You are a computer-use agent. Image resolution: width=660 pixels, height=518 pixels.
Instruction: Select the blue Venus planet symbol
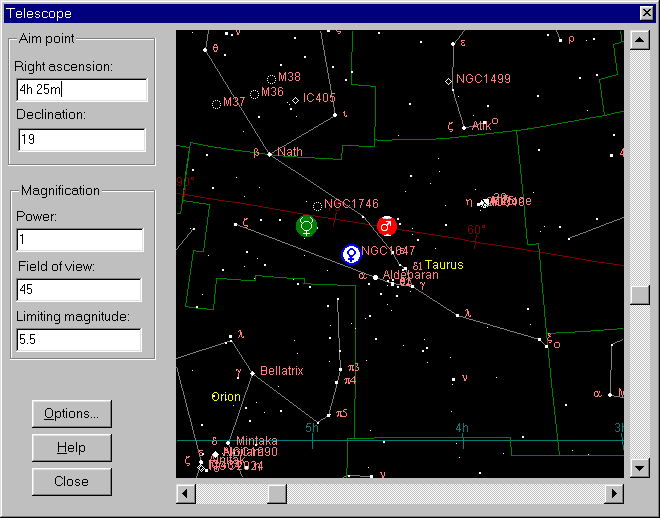(x=351, y=254)
